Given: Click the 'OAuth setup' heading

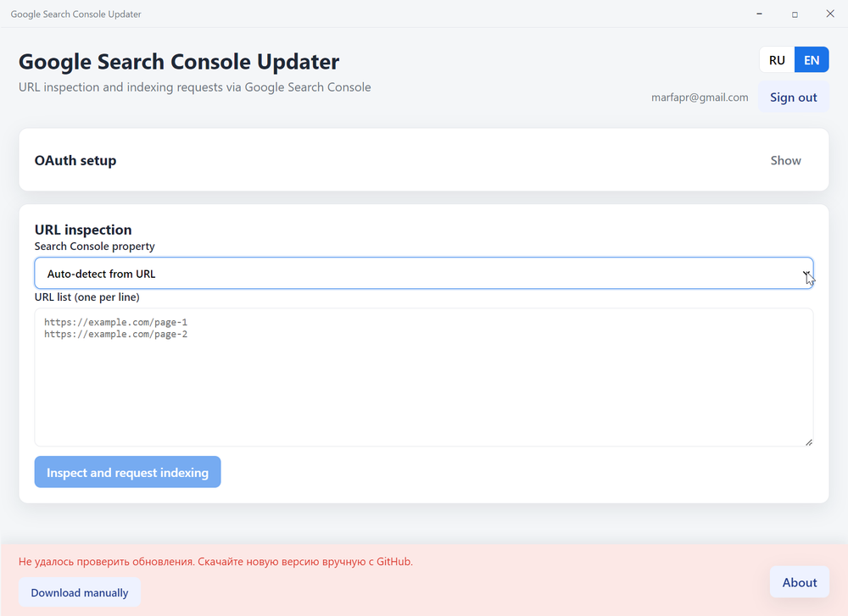Looking at the screenshot, I should pyautogui.click(x=75, y=160).
